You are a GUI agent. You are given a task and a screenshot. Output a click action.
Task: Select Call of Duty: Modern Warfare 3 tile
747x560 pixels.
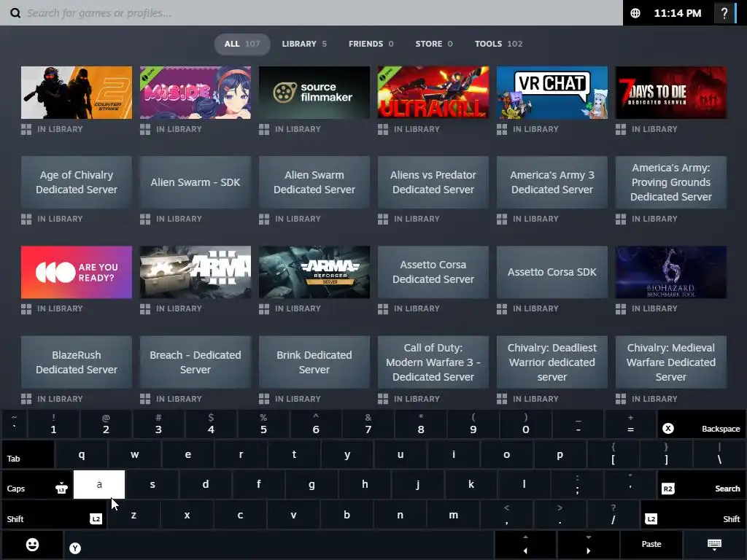pyautogui.click(x=433, y=362)
